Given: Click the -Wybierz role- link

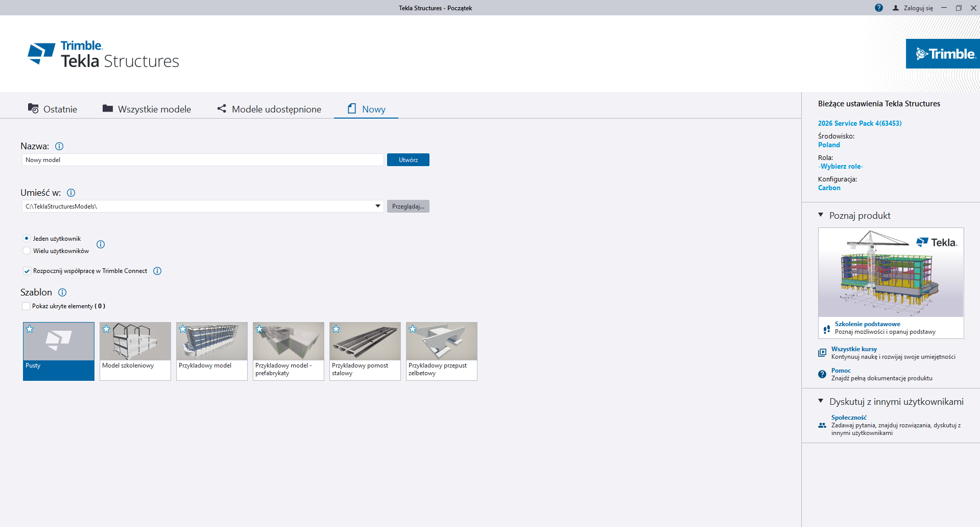Looking at the screenshot, I should click(x=840, y=166).
